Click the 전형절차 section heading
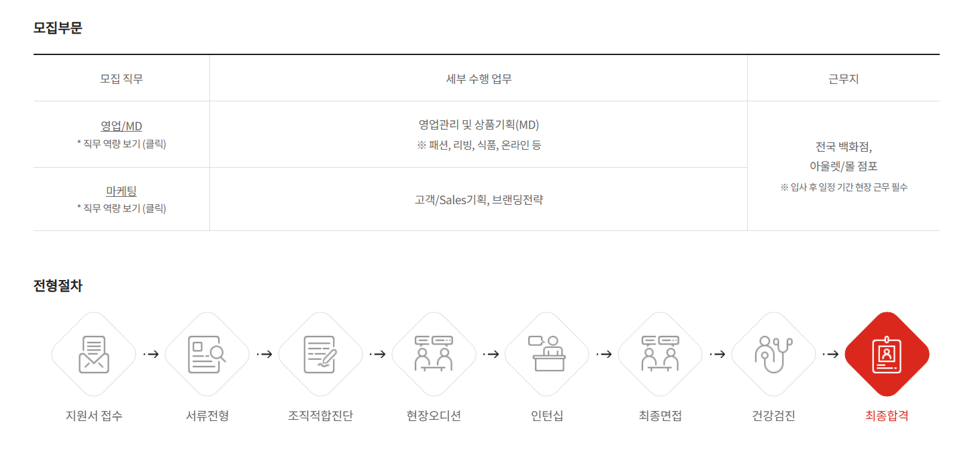The width and height of the screenshot is (980, 460). [58, 285]
